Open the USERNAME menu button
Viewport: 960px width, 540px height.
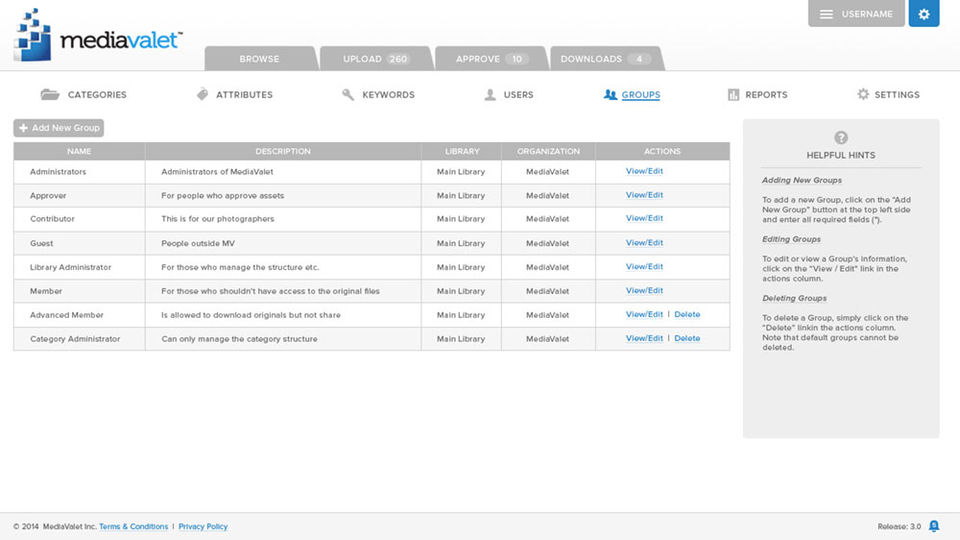click(x=856, y=13)
